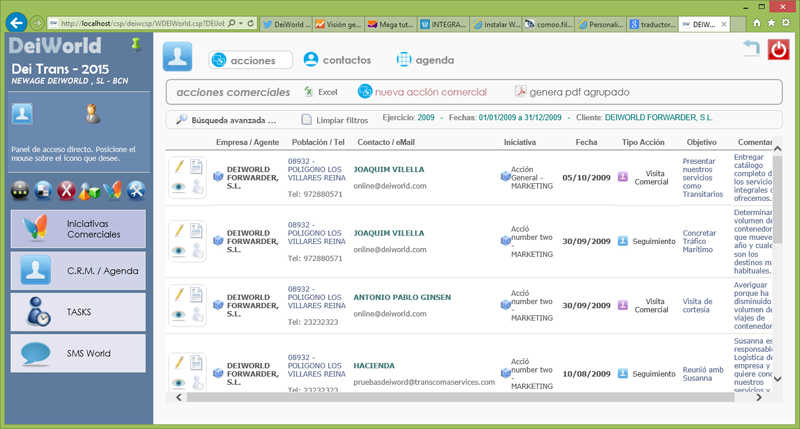Open the address bar search dropdown arrow
The image size is (800, 429).
click(x=241, y=23)
